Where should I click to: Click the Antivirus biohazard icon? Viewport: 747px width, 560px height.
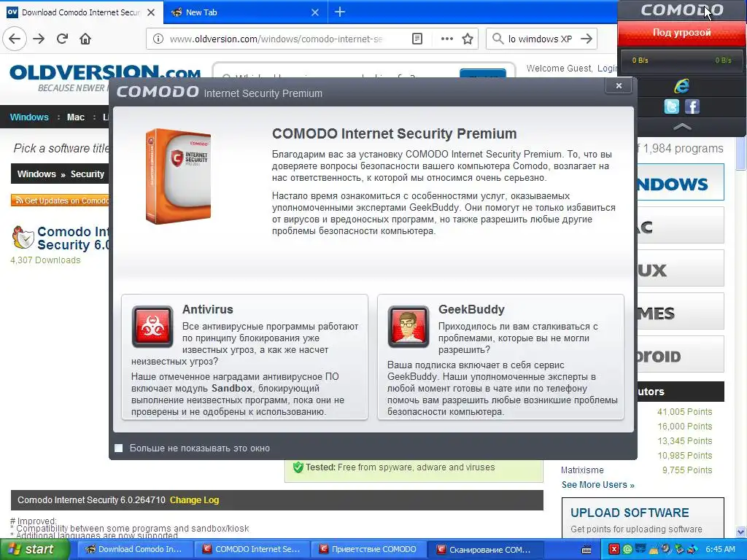pyautogui.click(x=152, y=326)
